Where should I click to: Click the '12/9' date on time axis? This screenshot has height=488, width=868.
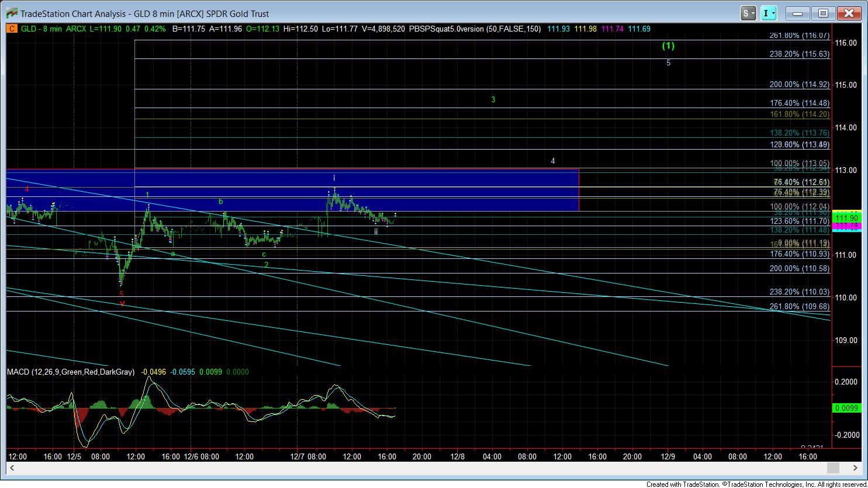click(668, 456)
